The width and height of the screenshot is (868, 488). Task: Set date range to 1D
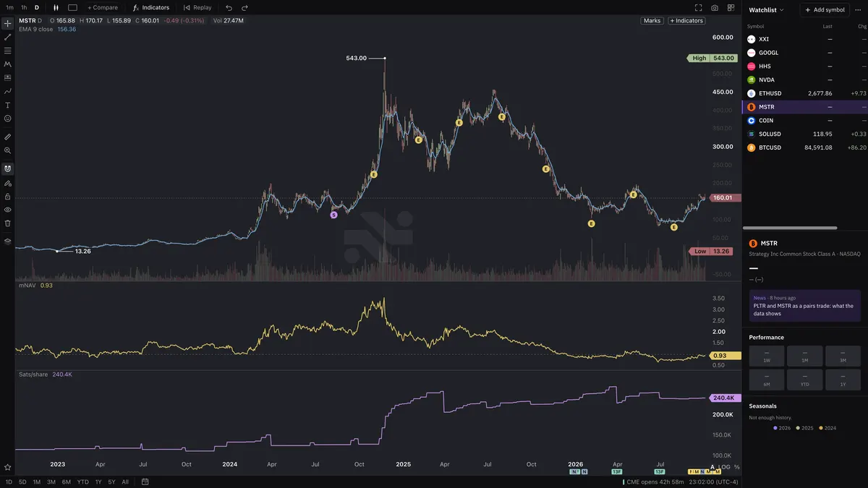coord(9,481)
